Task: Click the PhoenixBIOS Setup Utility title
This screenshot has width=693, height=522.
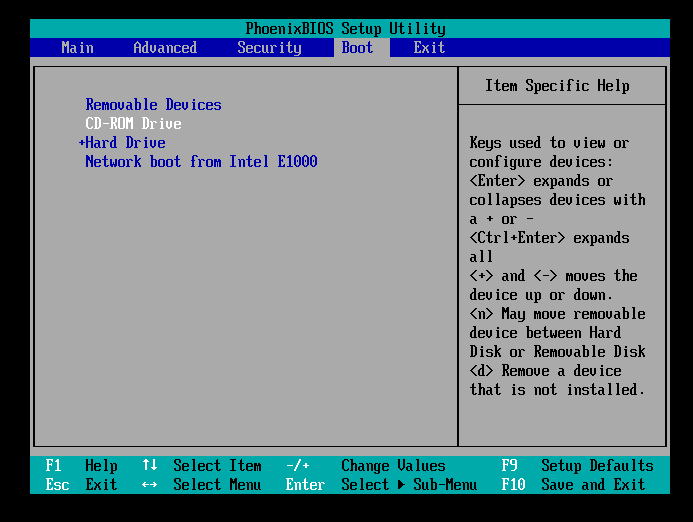Action: [346, 29]
